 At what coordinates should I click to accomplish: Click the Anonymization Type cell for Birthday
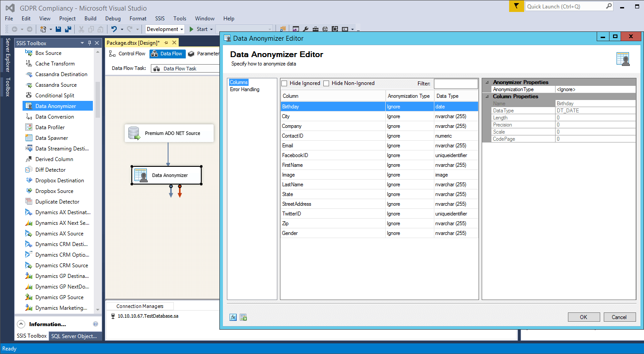pyautogui.click(x=410, y=107)
